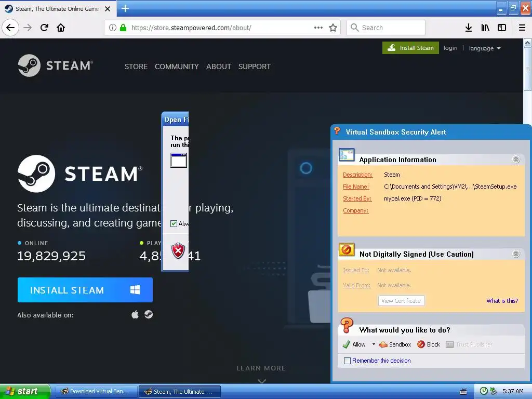
Task: Enable Remember this decision checkbox
Action: (347, 361)
